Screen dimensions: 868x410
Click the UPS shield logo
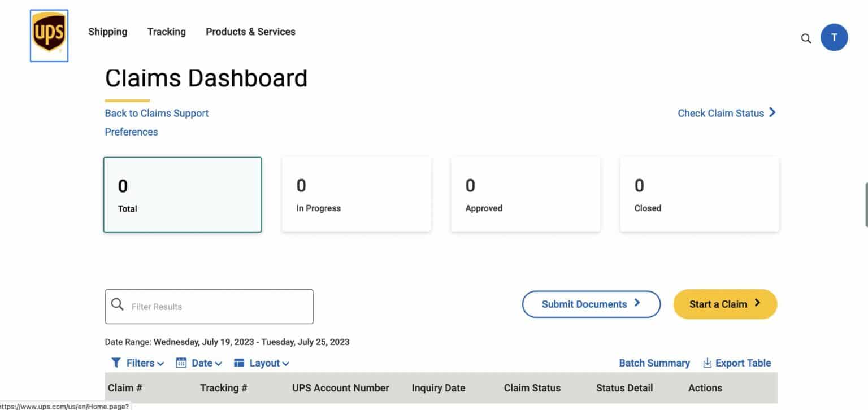tap(49, 34)
